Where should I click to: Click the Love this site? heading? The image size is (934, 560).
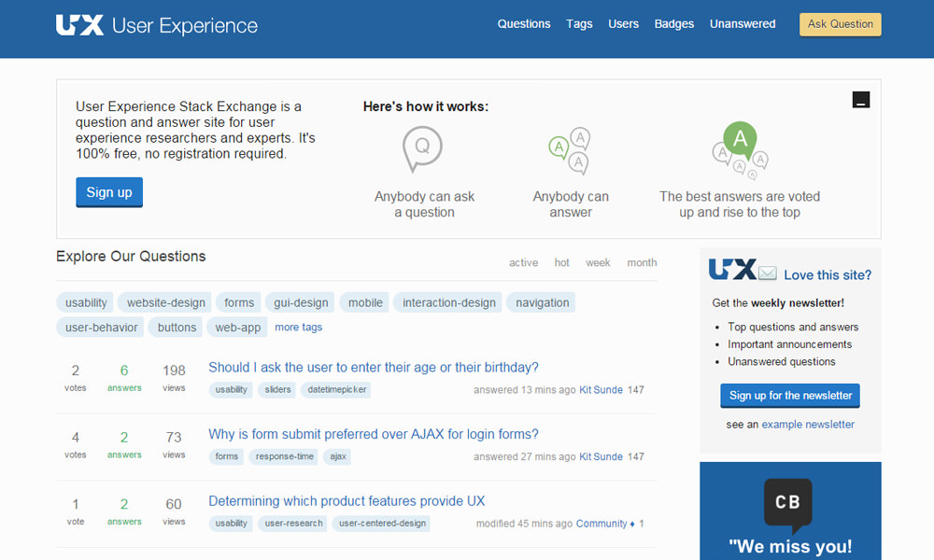tap(828, 274)
